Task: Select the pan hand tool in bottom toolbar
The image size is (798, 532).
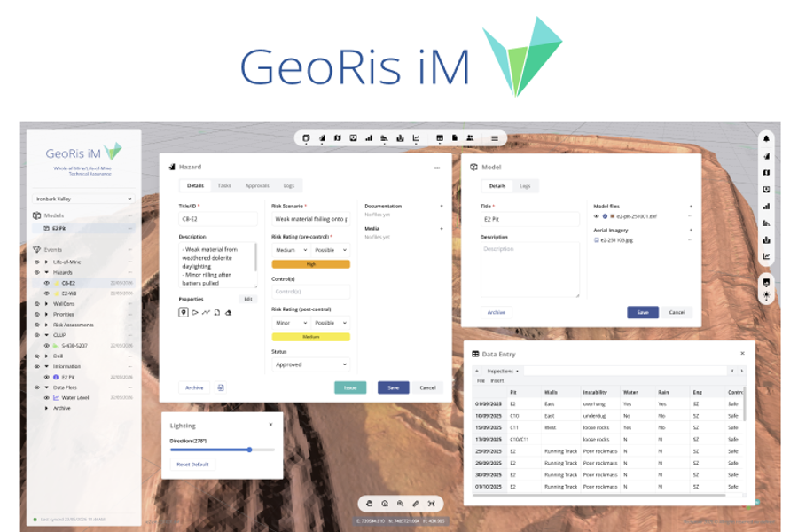Action: coord(370,504)
